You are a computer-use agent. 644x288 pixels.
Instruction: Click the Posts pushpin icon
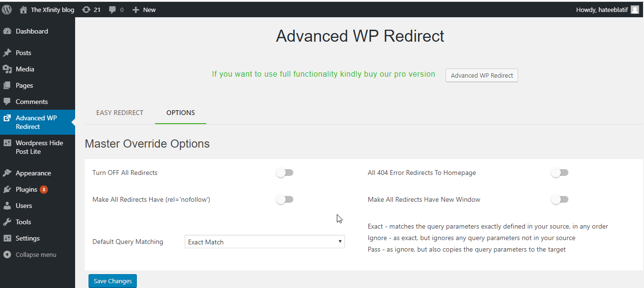(x=7, y=53)
